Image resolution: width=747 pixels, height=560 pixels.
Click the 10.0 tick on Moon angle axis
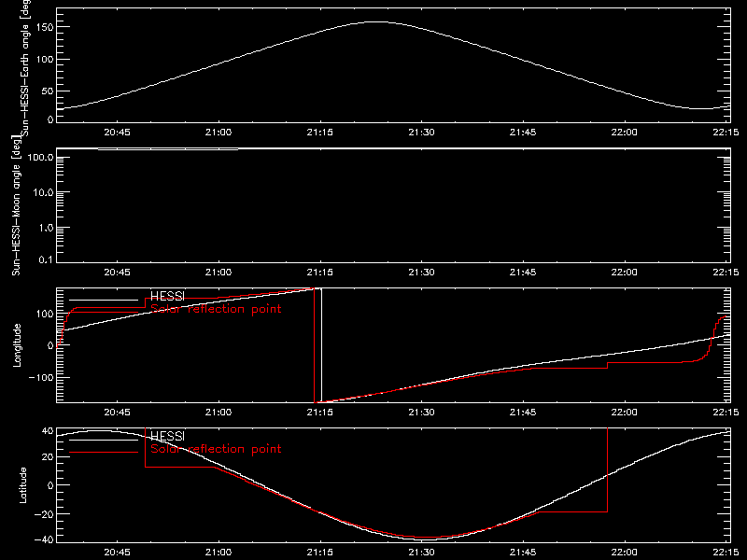[x=43, y=192]
